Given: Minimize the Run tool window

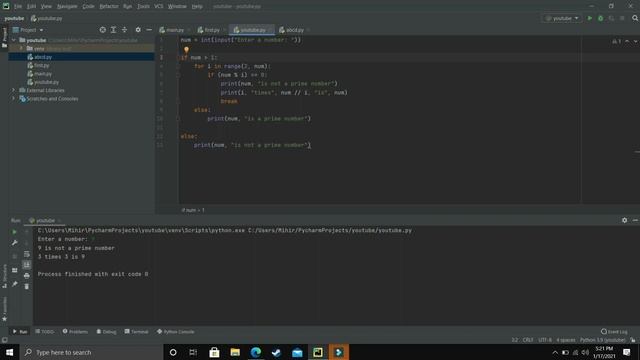Looking at the screenshot, I should [x=635, y=220].
